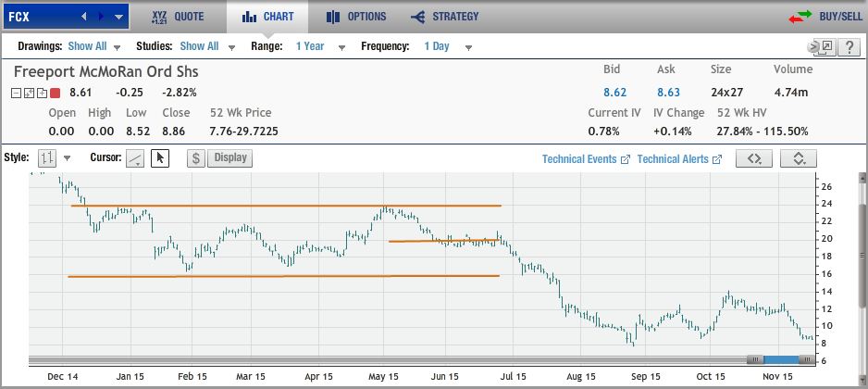The height and width of the screenshot is (389, 868).
Task: Open the FCX symbol dropdown arrow
Action: tap(118, 18)
